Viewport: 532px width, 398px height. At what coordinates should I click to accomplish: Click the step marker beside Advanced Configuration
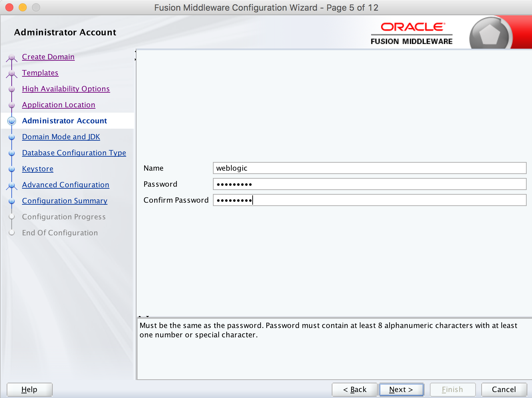tap(12, 185)
